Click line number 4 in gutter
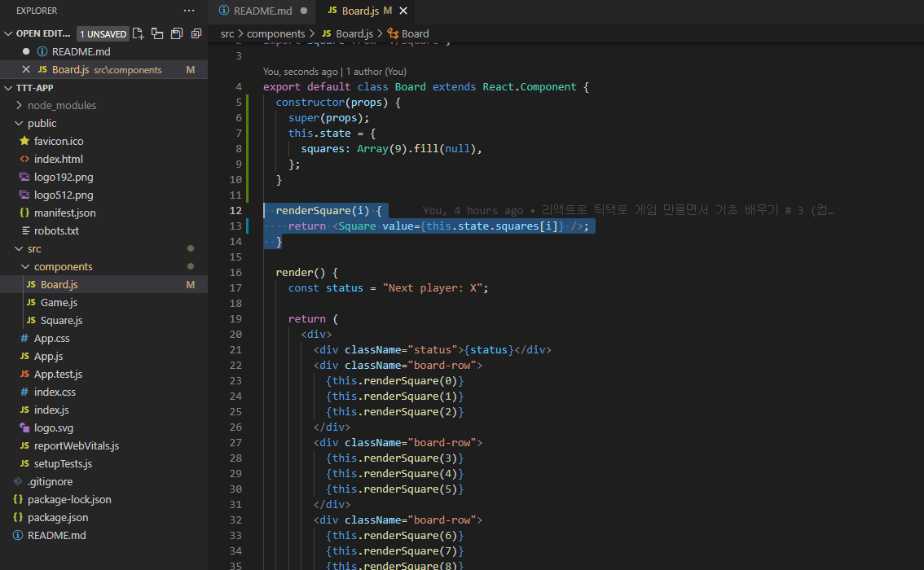Image resolution: width=924 pixels, height=570 pixels. pos(239,86)
